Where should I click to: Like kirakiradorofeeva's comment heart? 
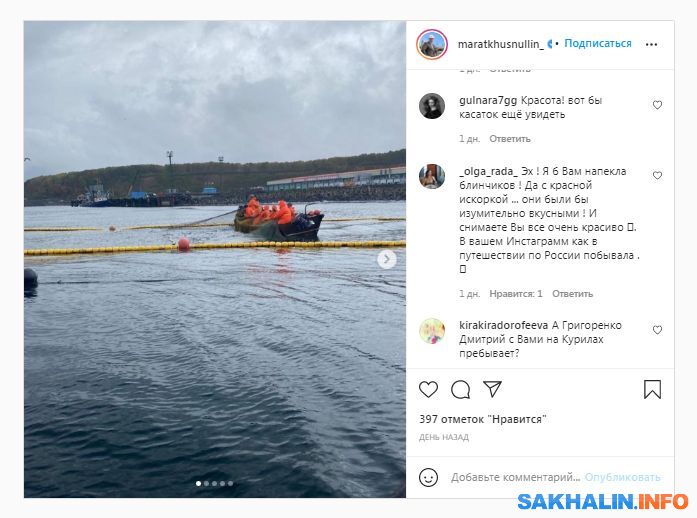point(657,330)
